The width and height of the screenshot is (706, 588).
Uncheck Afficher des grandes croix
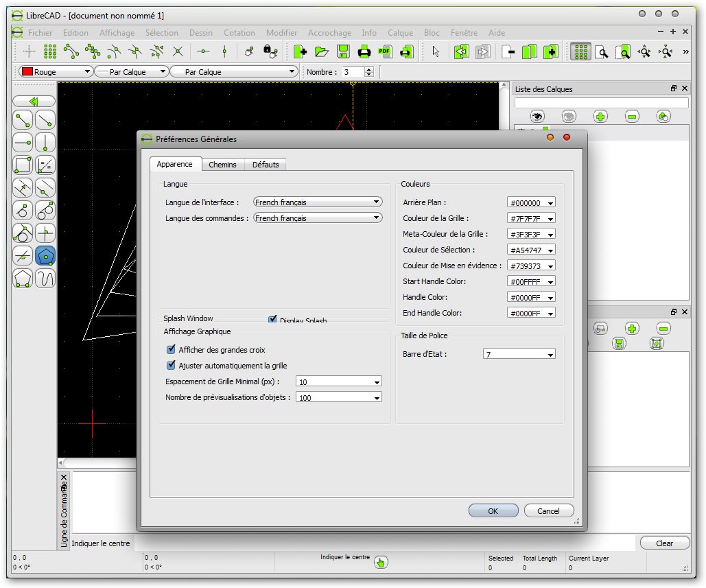(172, 350)
